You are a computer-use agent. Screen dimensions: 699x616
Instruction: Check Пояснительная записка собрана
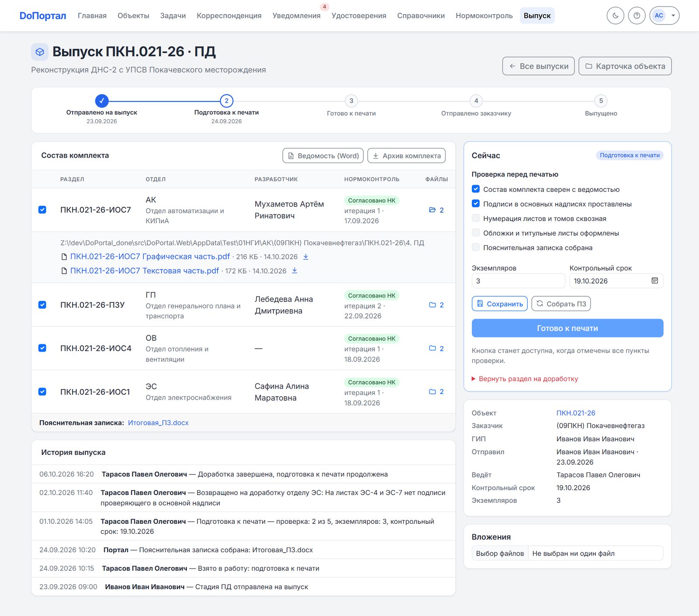(476, 247)
